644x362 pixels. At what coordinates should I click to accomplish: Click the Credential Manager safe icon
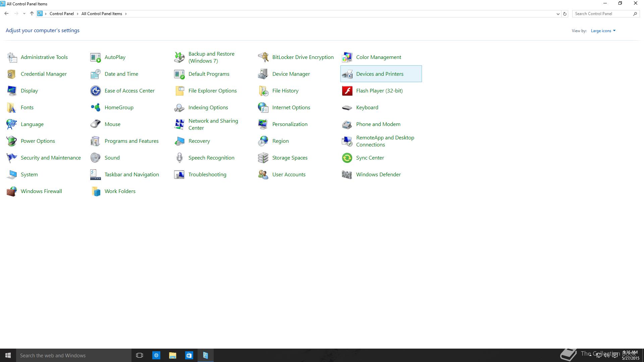click(12, 74)
